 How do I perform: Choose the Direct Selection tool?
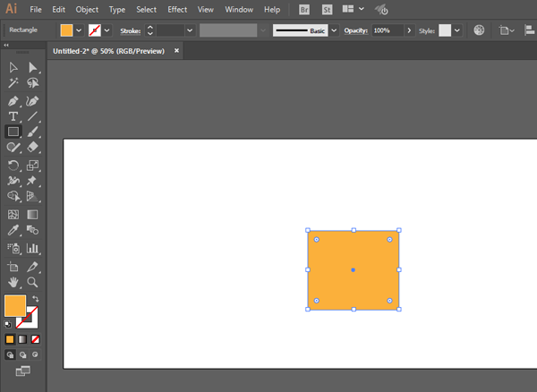pos(33,68)
